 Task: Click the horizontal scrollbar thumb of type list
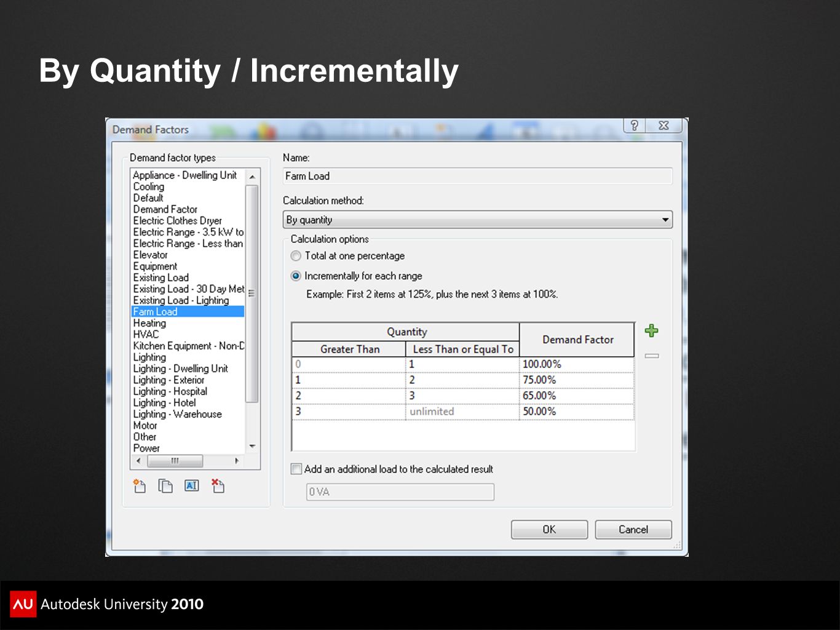tap(175, 461)
